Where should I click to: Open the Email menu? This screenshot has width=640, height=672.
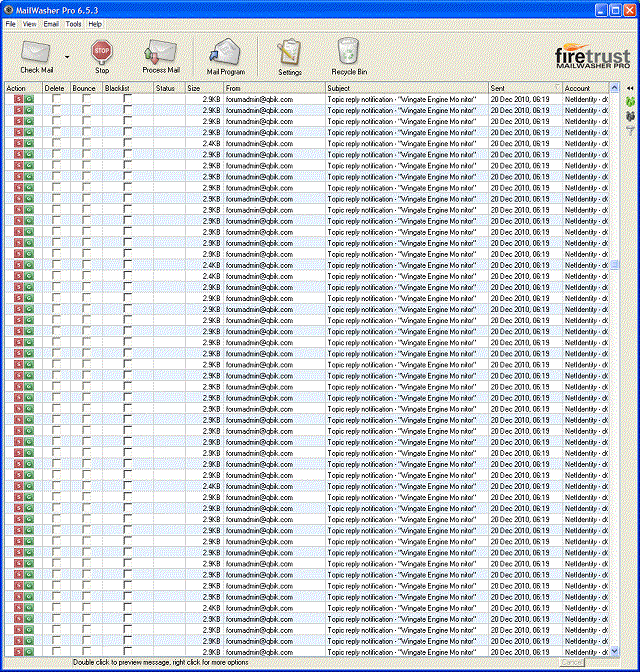(51, 24)
